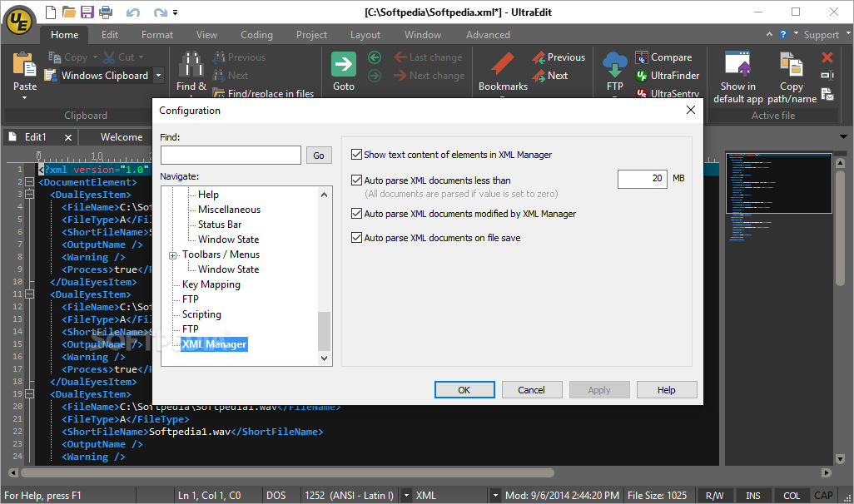The height and width of the screenshot is (504, 854).
Task: Click the editor vertical scrollbar thumb
Action: tap(840, 229)
